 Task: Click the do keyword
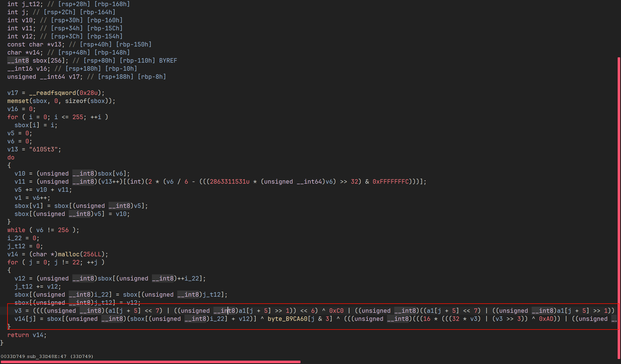(11, 158)
